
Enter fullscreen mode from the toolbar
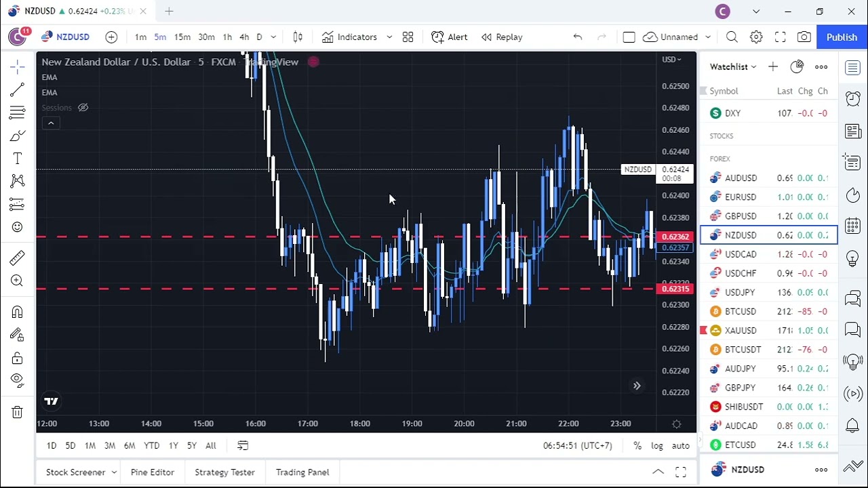781,37
